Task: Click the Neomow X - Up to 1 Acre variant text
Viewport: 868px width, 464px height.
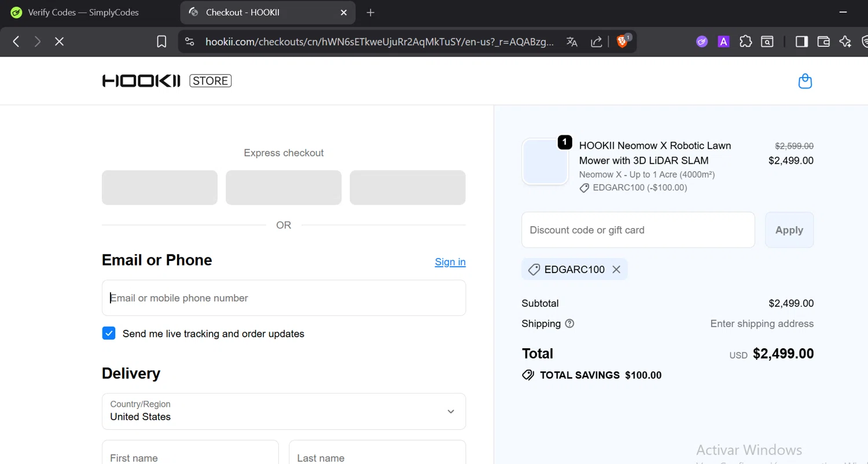Action: point(647,174)
